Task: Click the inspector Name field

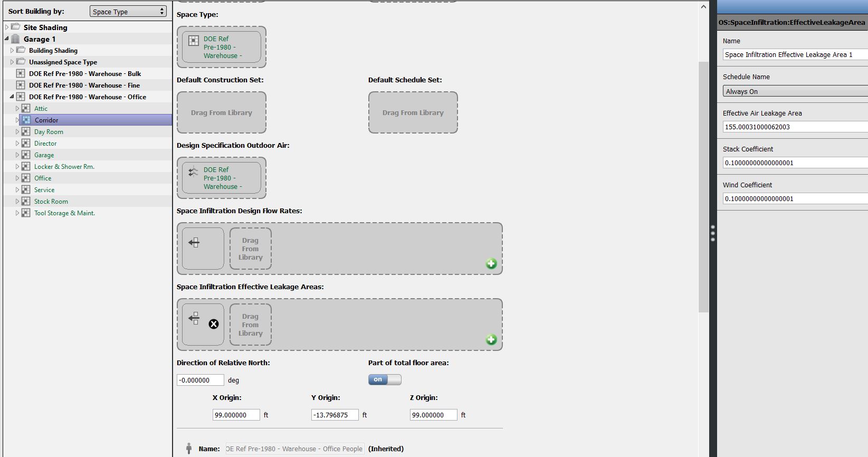Action: pos(795,54)
